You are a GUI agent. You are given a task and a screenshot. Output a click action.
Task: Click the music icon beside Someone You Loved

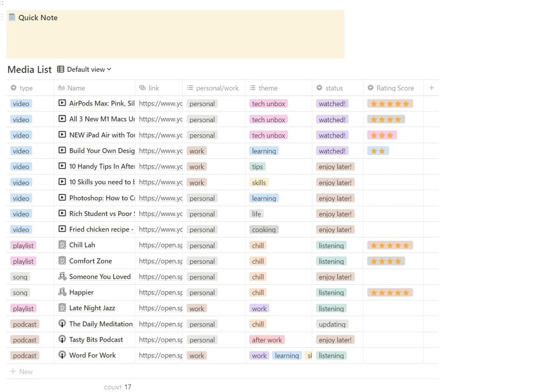coord(62,277)
